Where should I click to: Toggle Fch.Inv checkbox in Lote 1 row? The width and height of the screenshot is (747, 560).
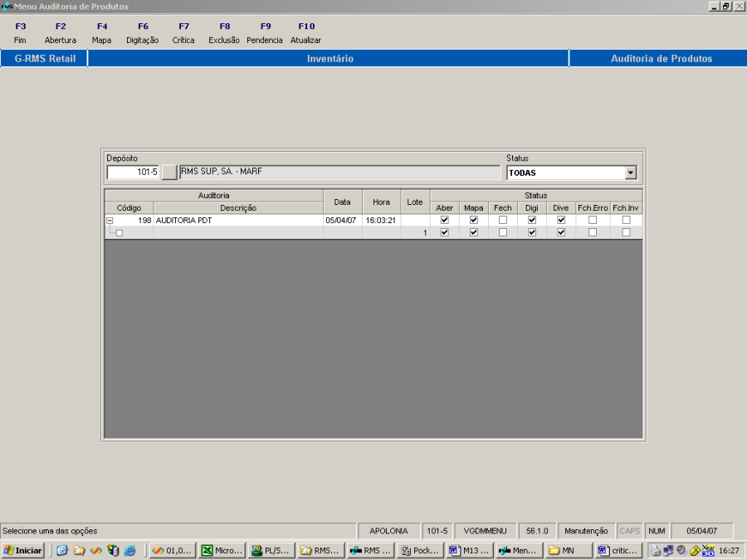(x=627, y=232)
